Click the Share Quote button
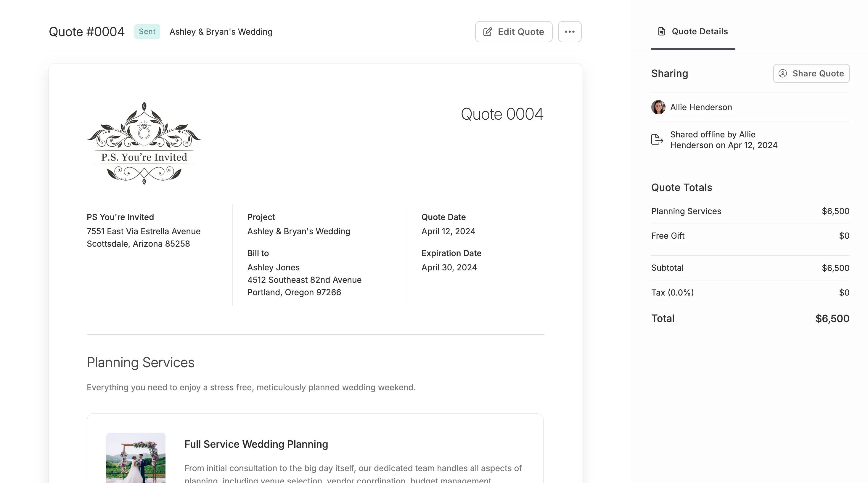 pos(811,73)
